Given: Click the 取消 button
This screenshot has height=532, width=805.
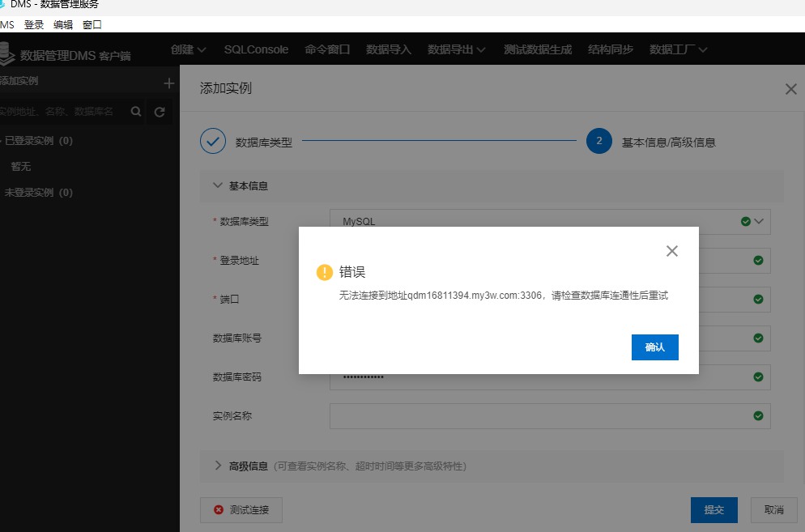Looking at the screenshot, I should [773, 510].
